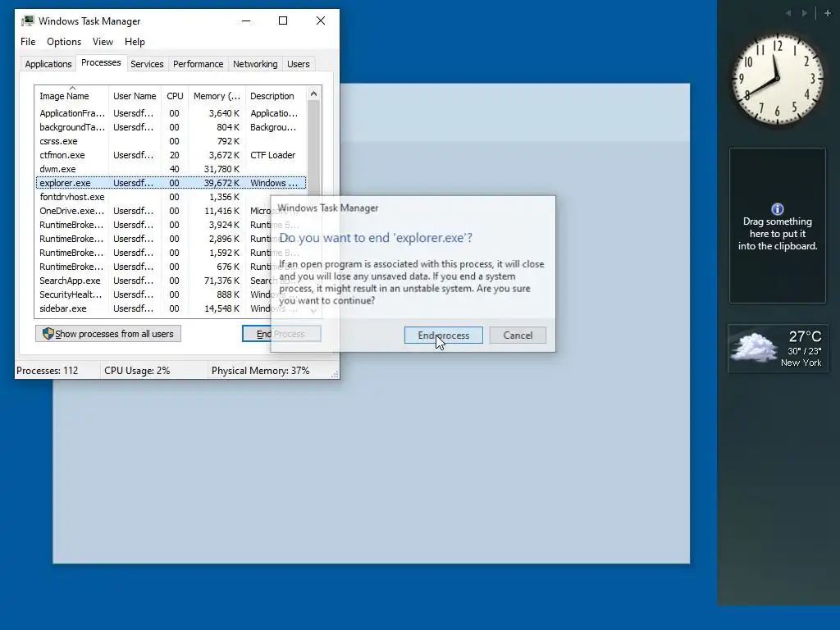
Task: Minimize the Task Manager window
Action: (246, 21)
